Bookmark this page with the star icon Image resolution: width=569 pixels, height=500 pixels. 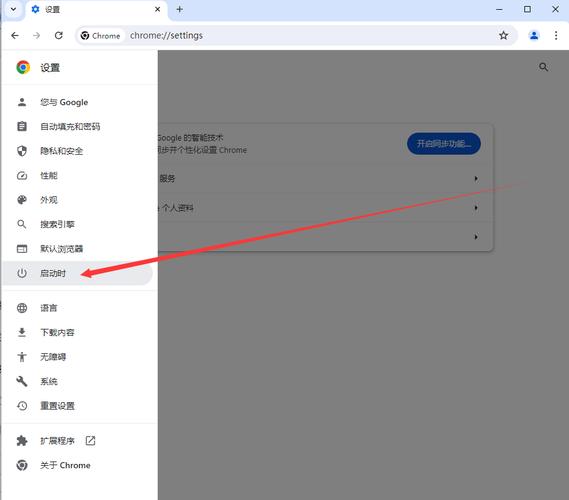(x=503, y=36)
